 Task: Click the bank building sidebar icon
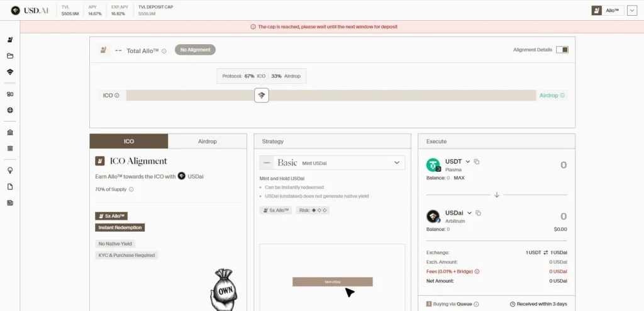tap(10, 133)
